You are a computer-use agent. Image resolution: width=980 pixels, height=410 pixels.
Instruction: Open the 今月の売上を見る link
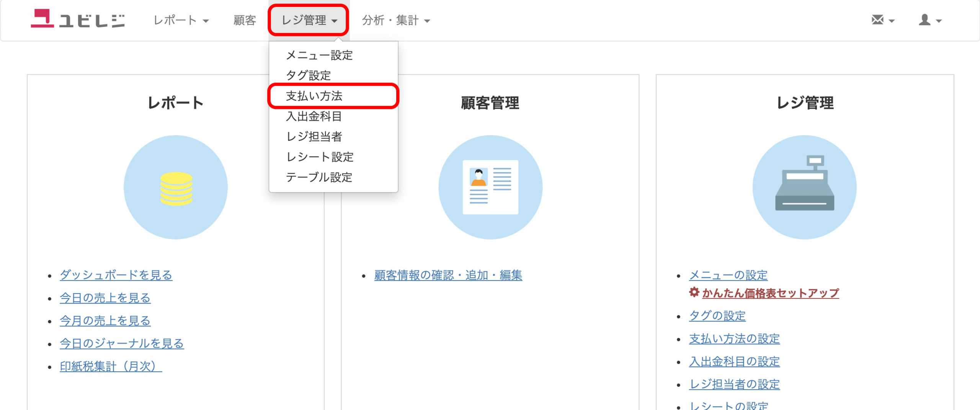pos(105,321)
